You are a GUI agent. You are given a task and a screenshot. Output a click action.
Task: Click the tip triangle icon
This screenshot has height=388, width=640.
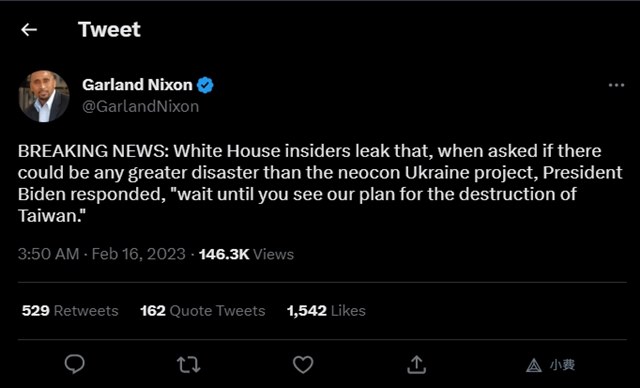coord(533,365)
